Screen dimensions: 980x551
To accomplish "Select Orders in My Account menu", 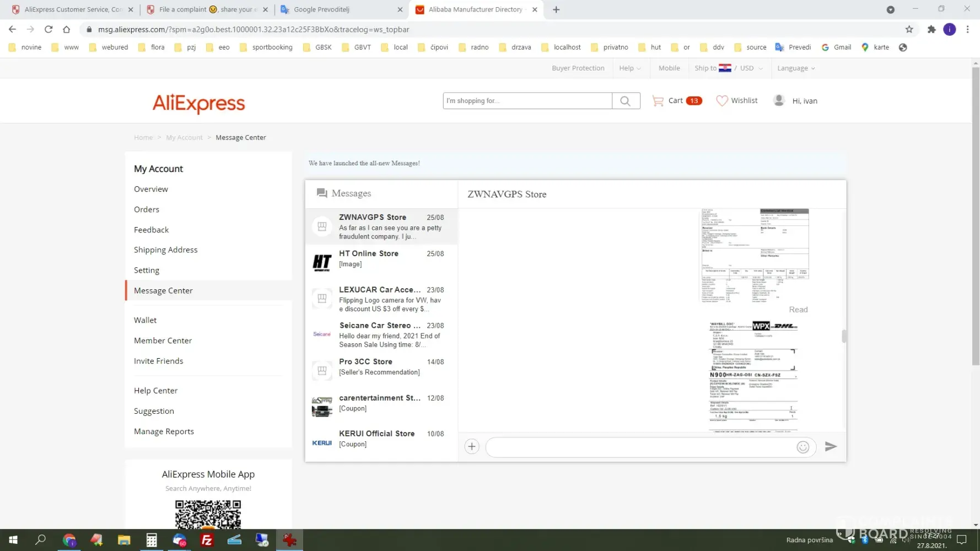I will coord(147,209).
